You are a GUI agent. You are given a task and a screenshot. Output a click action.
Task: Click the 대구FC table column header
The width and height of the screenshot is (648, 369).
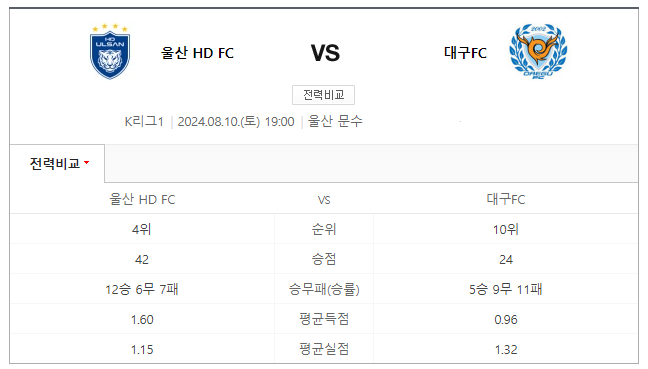coord(506,200)
